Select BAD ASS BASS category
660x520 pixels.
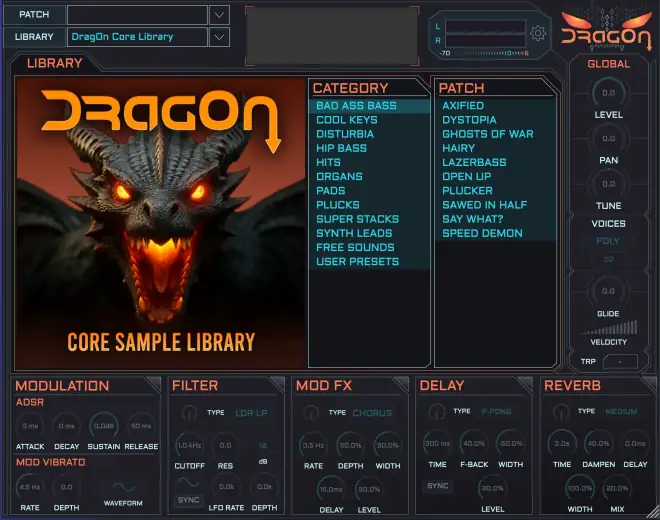point(369,106)
